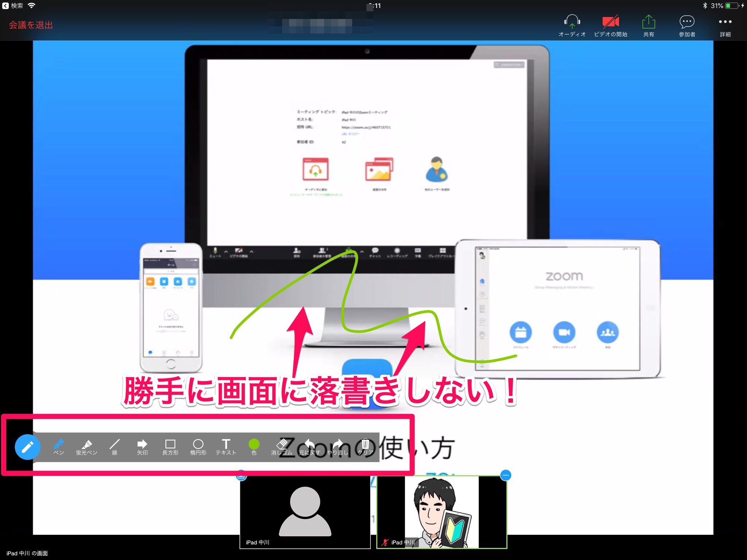Select the pen (ペン) tool
The width and height of the screenshot is (747, 560).
59,447
